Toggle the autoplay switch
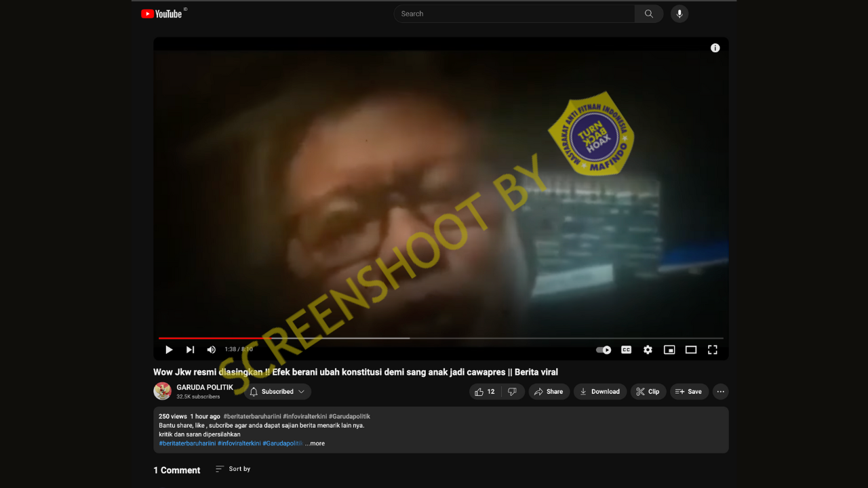The height and width of the screenshot is (488, 868). tap(604, 350)
